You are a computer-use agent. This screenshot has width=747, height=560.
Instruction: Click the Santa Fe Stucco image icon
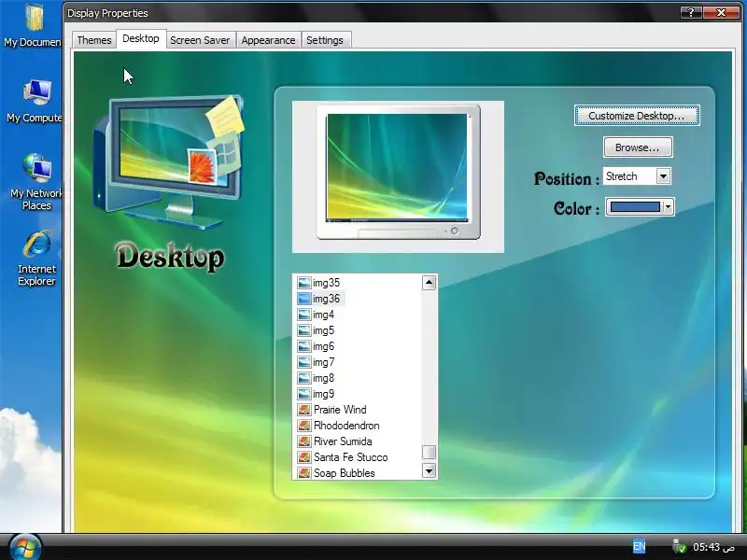(x=304, y=457)
